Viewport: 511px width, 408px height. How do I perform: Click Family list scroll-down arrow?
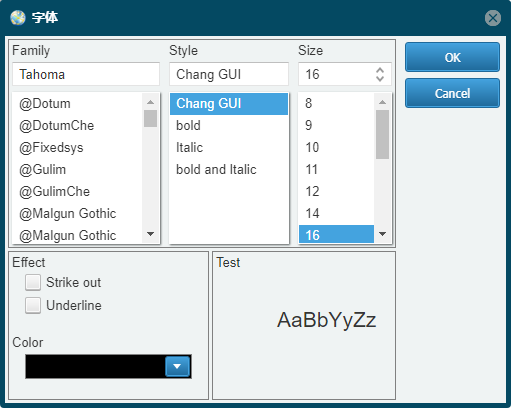150,234
